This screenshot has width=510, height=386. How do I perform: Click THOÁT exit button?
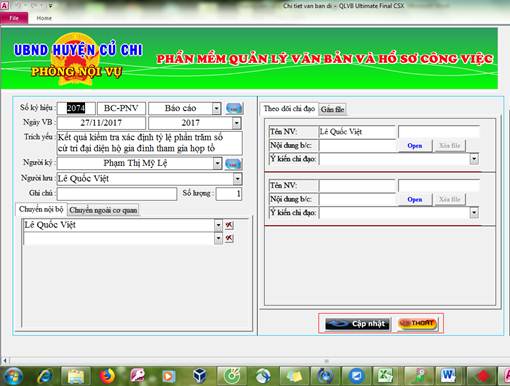pos(417,323)
